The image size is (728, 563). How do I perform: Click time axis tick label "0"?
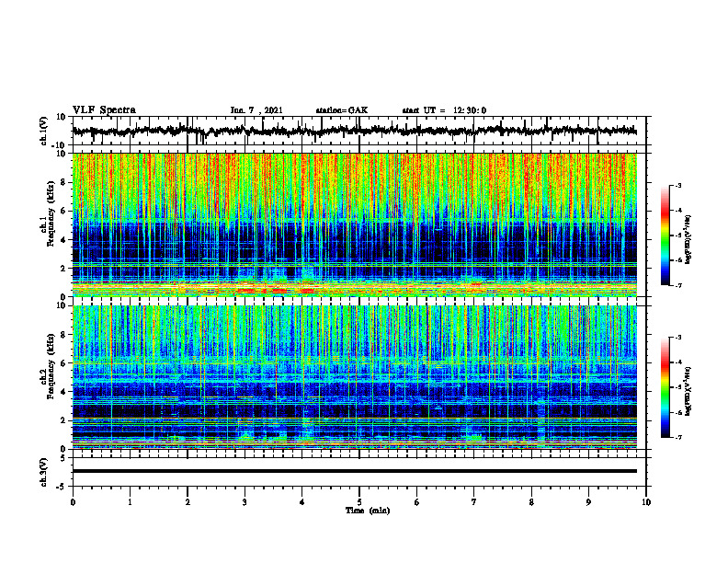click(x=73, y=502)
